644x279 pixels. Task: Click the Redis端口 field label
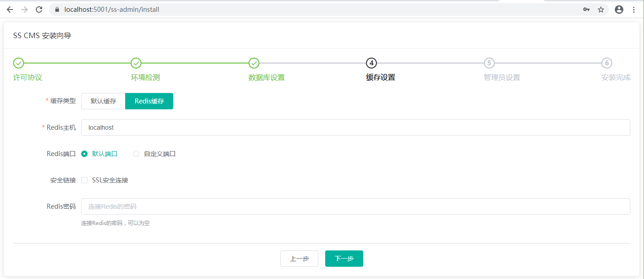(61, 154)
